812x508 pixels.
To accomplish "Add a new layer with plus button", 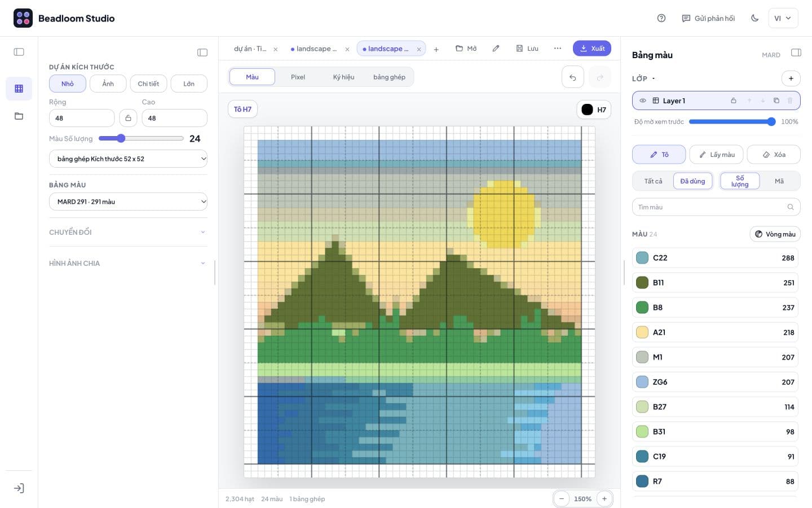I will click(791, 78).
